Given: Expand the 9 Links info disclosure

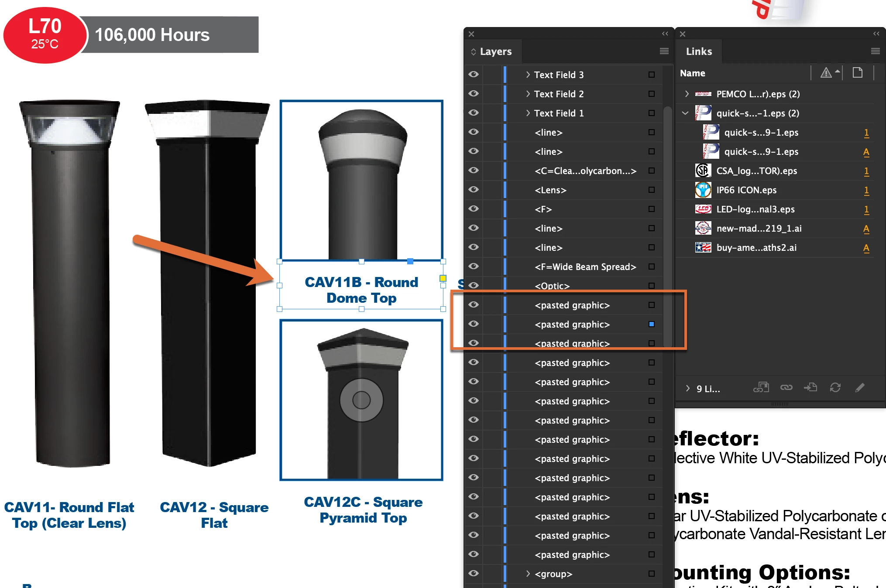Looking at the screenshot, I should [688, 388].
